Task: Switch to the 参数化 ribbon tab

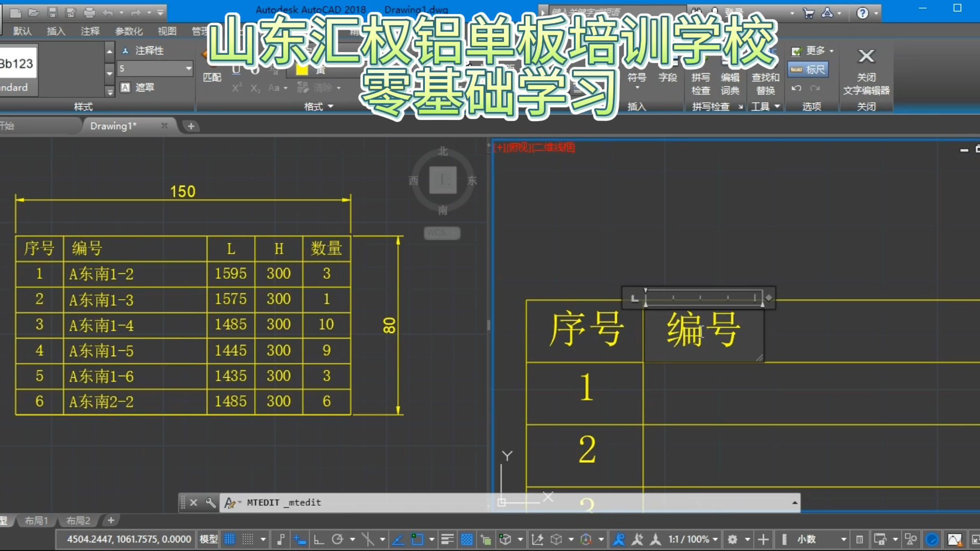Action: coord(128,31)
